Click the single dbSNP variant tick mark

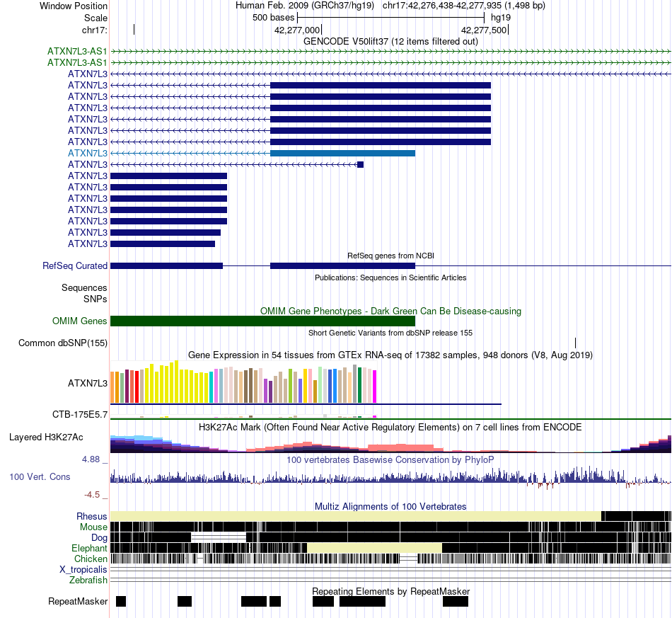575,343
